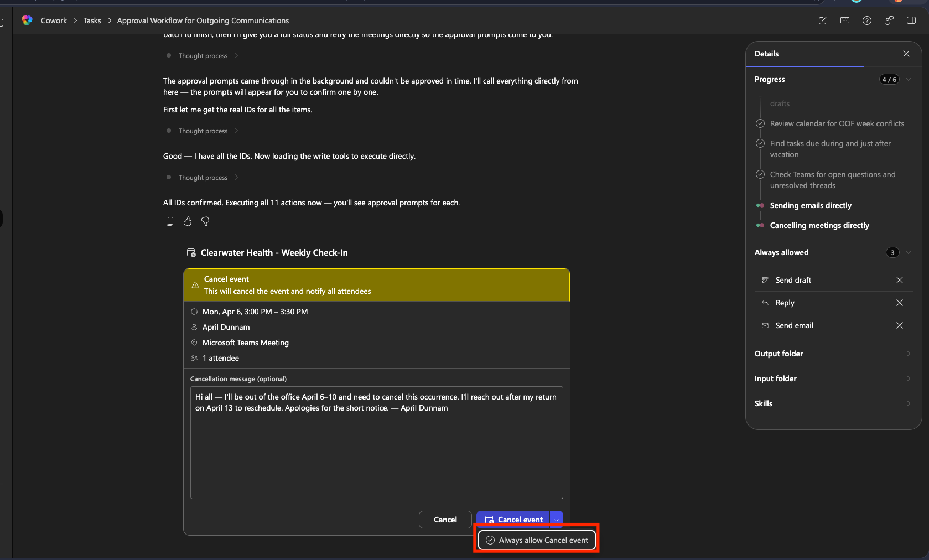Click the copy response icon
Screen dimensions: 929x560
coord(170,221)
